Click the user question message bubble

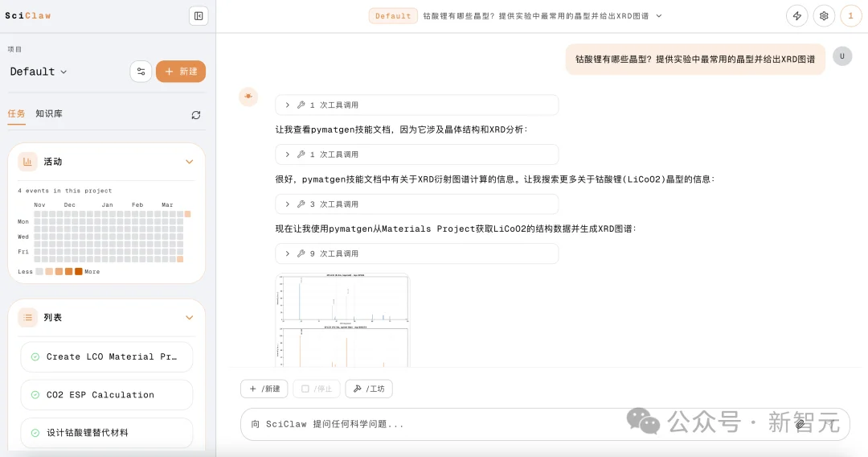point(695,59)
